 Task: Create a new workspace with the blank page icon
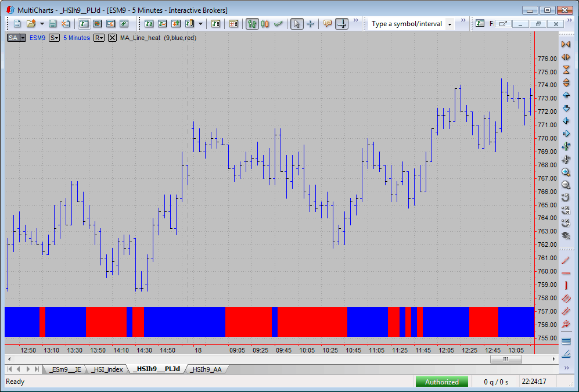pos(17,24)
